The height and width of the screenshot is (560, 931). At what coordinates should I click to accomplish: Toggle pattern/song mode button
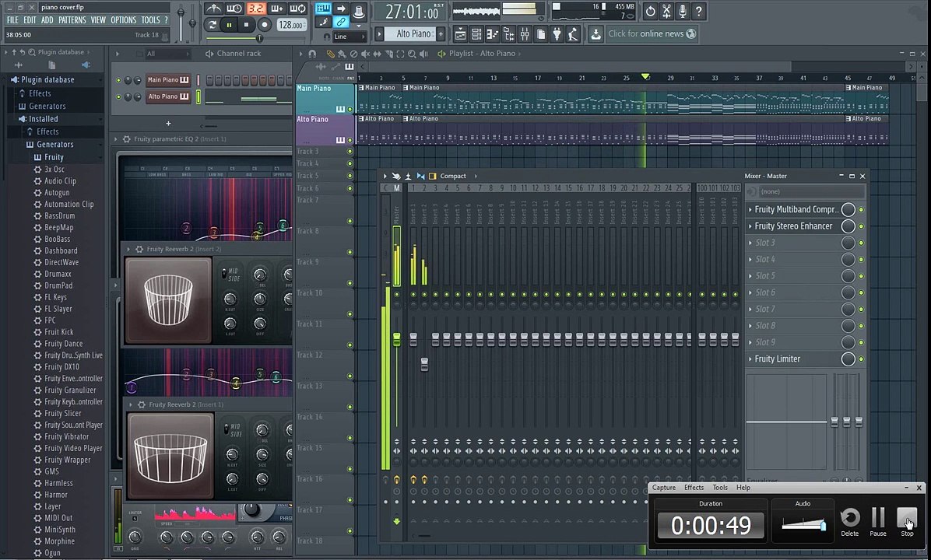[x=212, y=25]
